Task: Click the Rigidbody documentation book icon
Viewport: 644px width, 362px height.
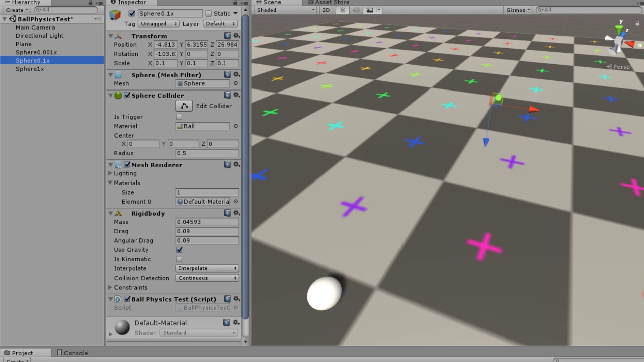Action: [227, 213]
